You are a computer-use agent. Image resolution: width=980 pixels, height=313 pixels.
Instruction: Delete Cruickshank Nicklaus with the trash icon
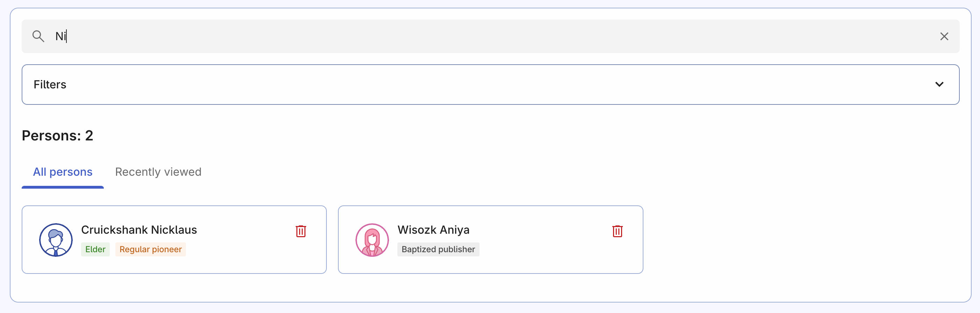coord(301,231)
